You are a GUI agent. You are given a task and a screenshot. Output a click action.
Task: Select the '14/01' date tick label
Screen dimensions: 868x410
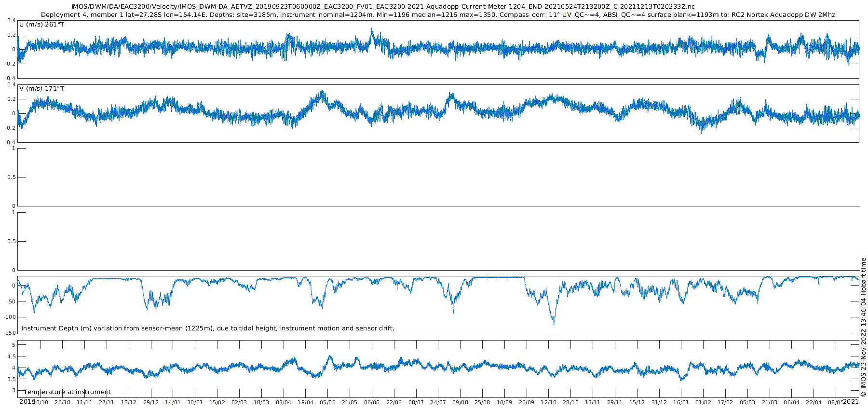(x=173, y=402)
